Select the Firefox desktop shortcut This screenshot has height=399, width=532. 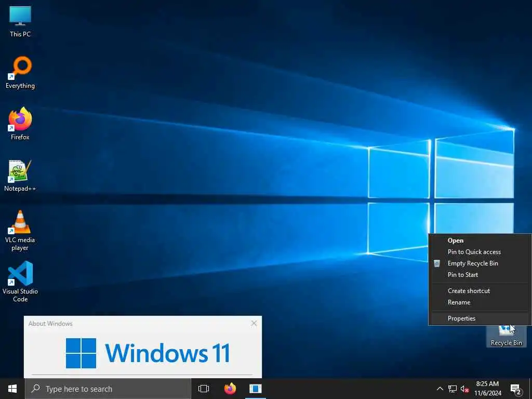coord(20,124)
